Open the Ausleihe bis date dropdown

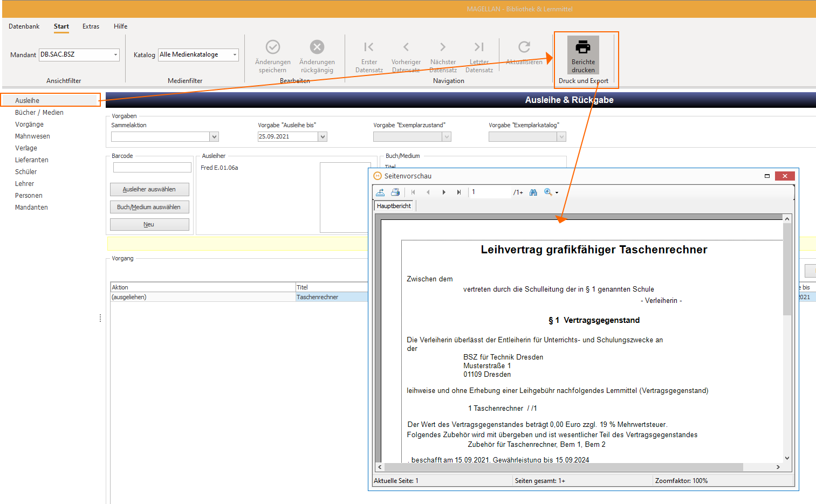click(x=323, y=137)
